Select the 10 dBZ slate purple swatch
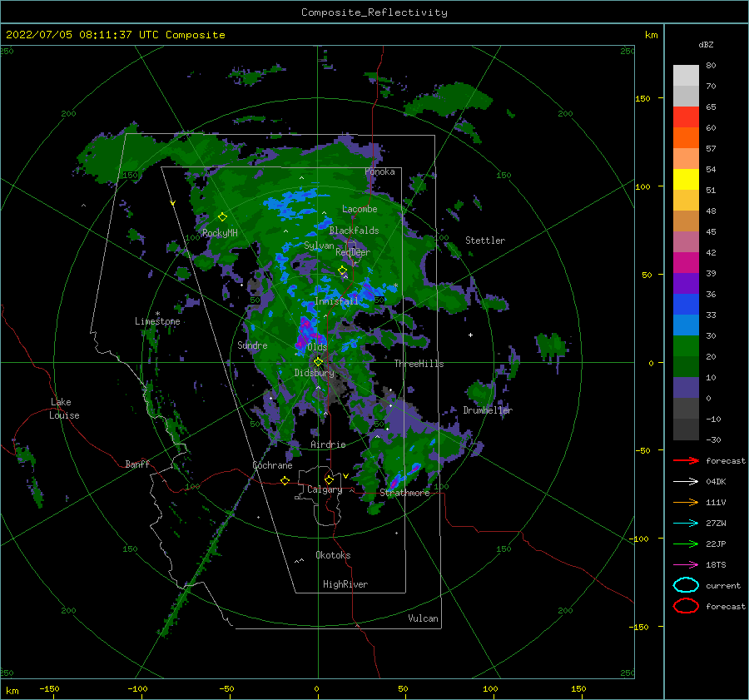 point(686,388)
